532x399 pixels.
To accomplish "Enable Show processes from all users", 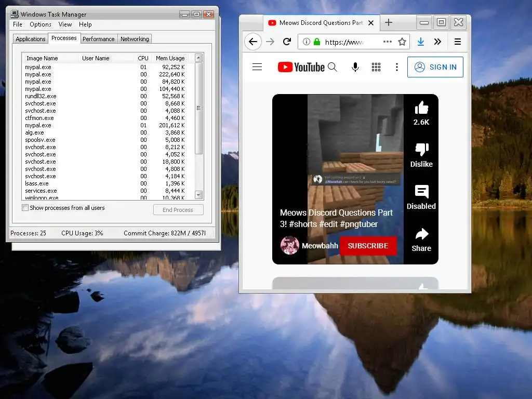I will (25, 208).
